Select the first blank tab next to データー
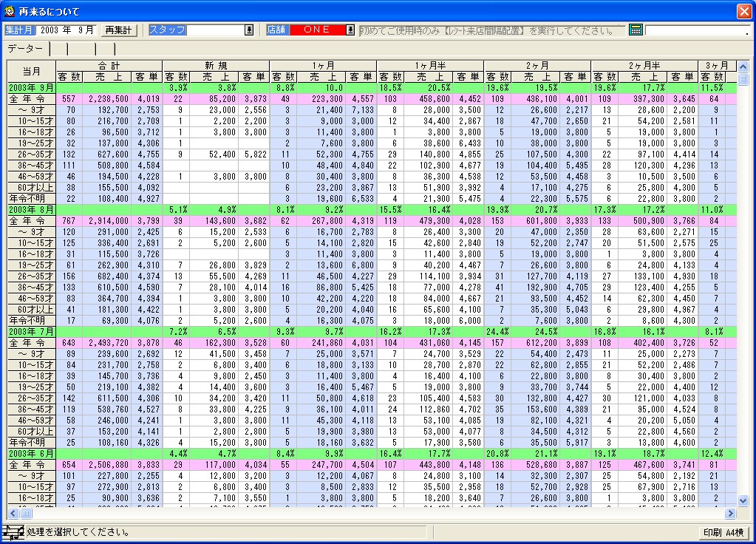 click(x=59, y=48)
